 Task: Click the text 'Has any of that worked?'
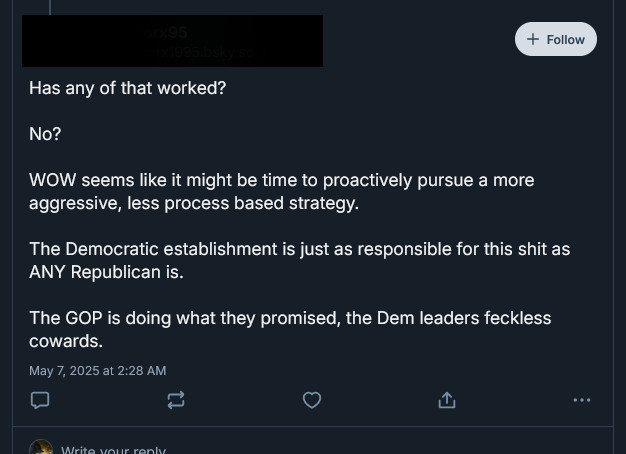[128, 88]
